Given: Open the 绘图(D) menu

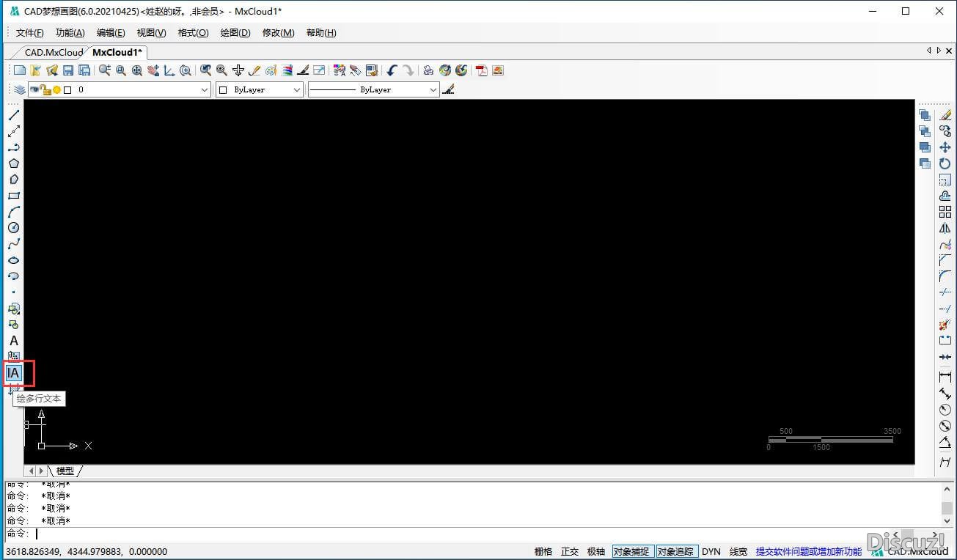Looking at the screenshot, I should click(235, 33).
